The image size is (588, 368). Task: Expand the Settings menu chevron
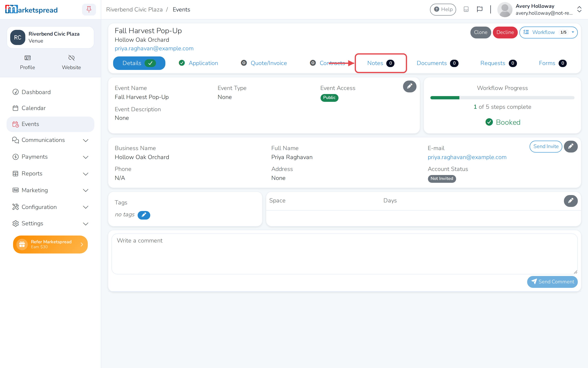86,224
